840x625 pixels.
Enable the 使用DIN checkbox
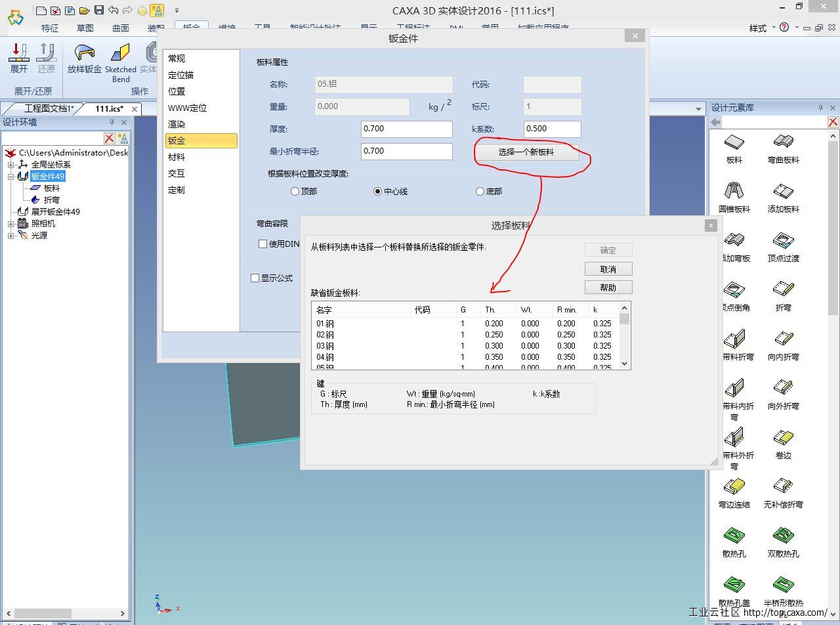(262, 244)
